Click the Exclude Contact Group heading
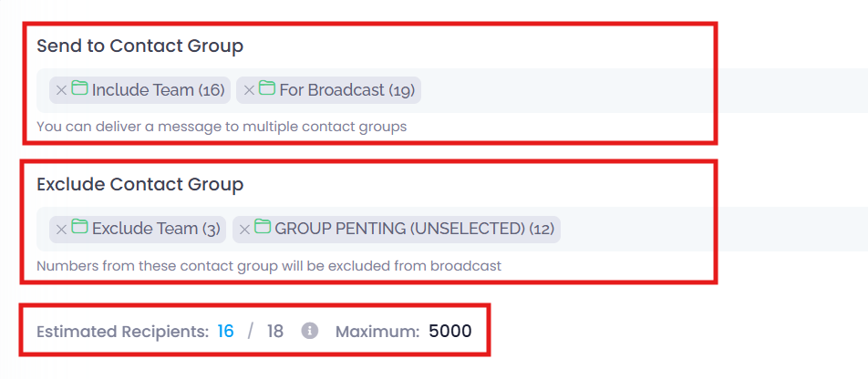Image resolution: width=868 pixels, height=379 pixels. pyautogui.click(x=140, y=184)
